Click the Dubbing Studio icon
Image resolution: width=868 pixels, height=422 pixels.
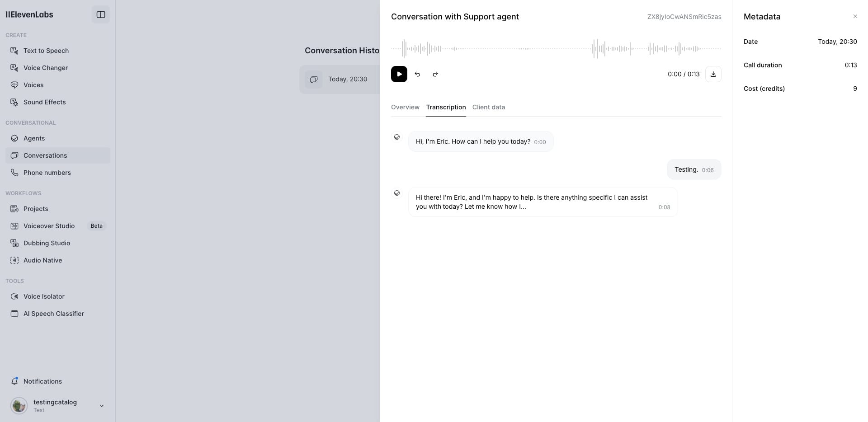click(14, 243)
